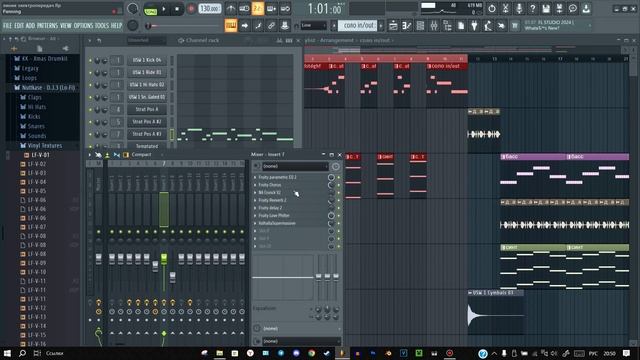Toggle the link/multilink controllers icon

(271, 26)
